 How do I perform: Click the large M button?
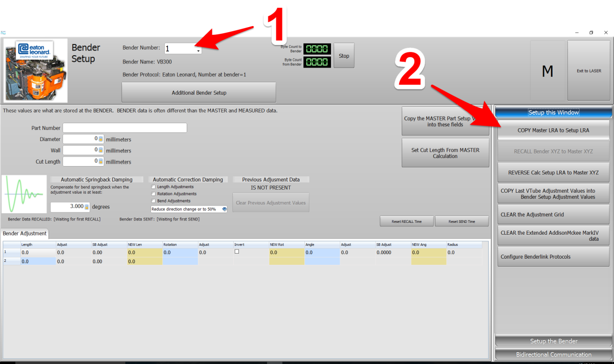point(547,71)
